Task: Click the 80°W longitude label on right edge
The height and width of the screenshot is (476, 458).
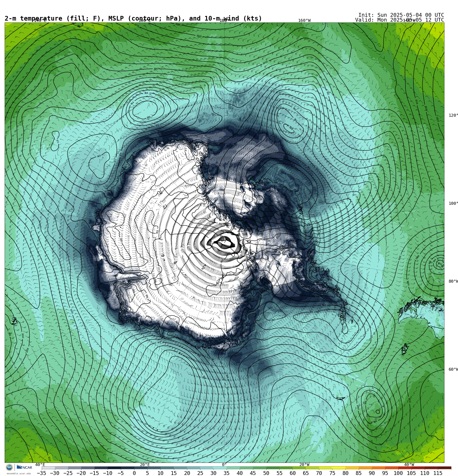Action: [x=453, y=281]
